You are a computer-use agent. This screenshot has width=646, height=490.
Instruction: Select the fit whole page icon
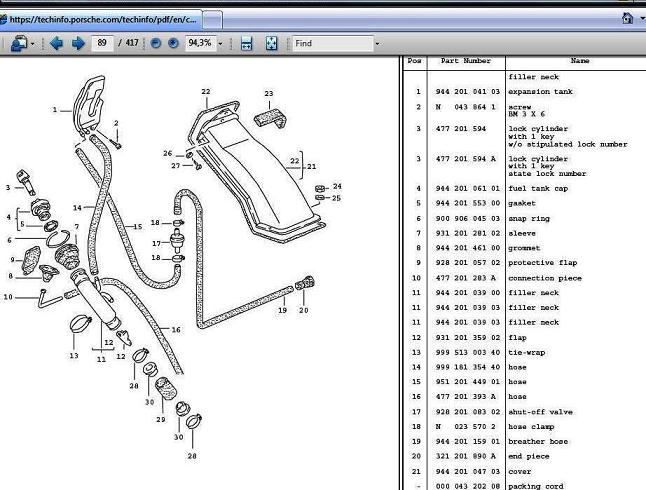click(x=271, y=44)
